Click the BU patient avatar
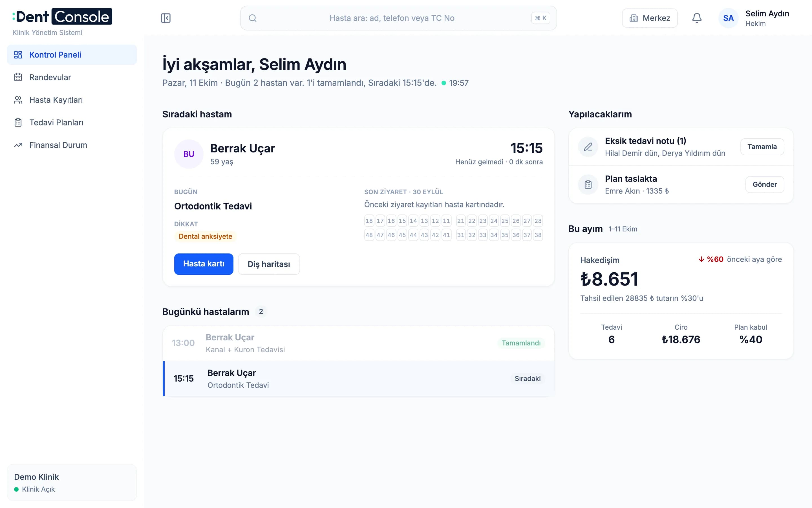The image size is (812, 508). [189, 154]
